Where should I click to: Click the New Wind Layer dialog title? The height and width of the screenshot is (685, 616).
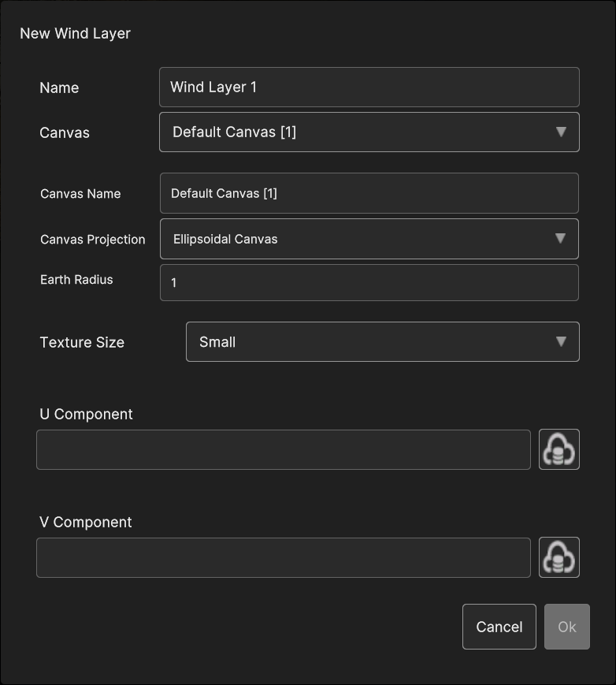coord(75,34)
